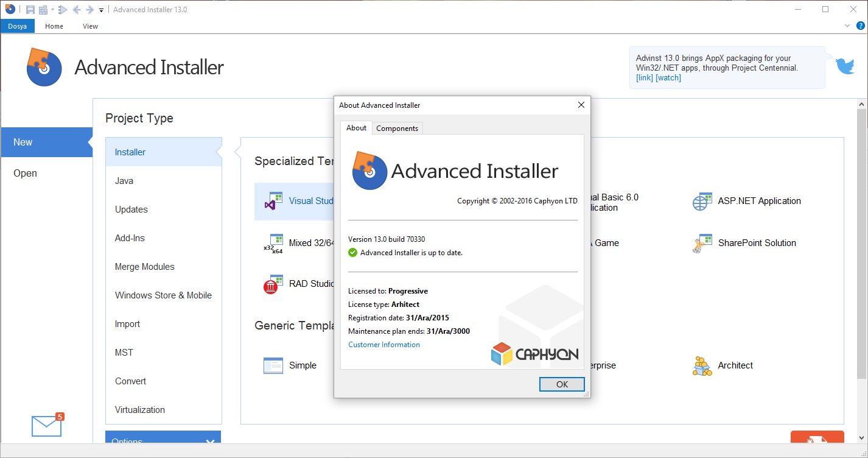
Task: Choose the Merge Modules project type
Action: (x=163, y=267)
